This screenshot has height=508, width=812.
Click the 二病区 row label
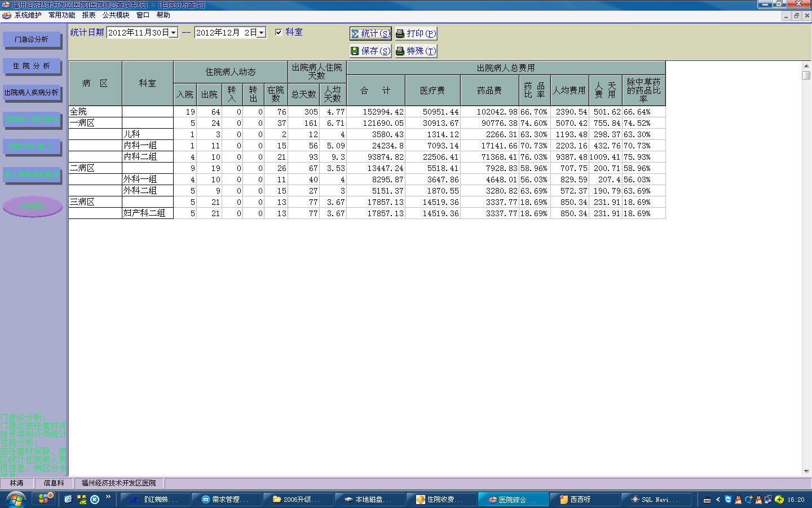pos(95,168)
